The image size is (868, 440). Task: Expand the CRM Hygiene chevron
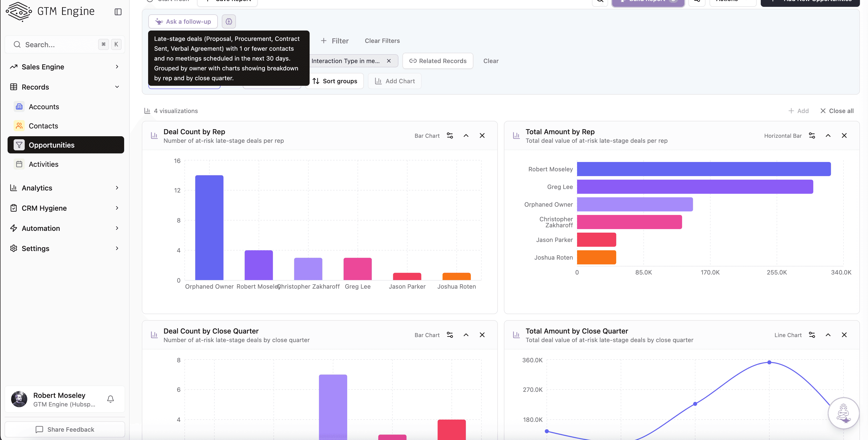(x=117, y=208)
